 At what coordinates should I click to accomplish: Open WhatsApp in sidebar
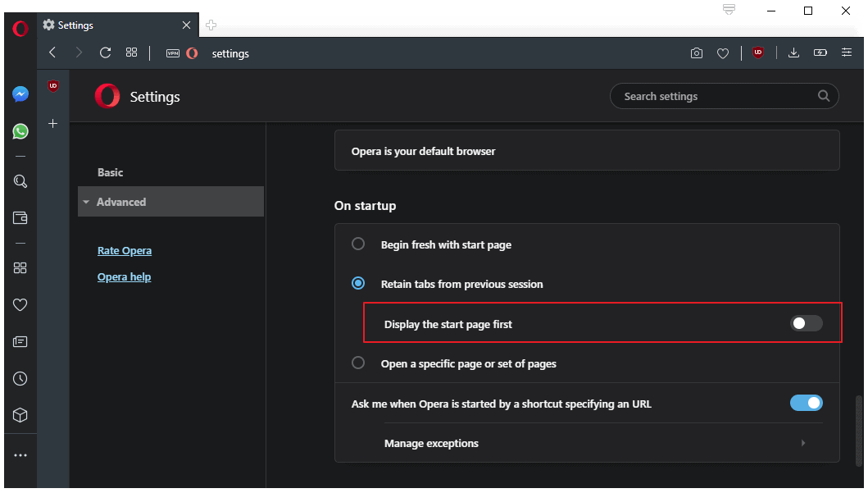[x=20, y=131]
